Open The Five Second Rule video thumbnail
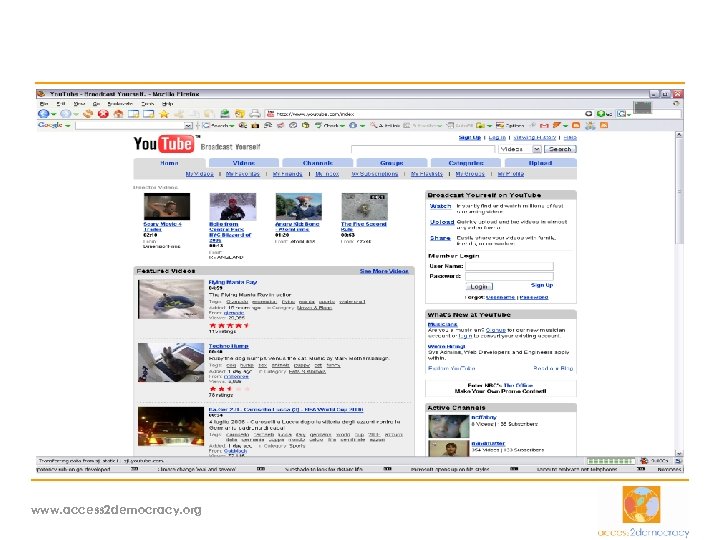The height and width of the screenshot is (540, 720). [x=365, y=207]
